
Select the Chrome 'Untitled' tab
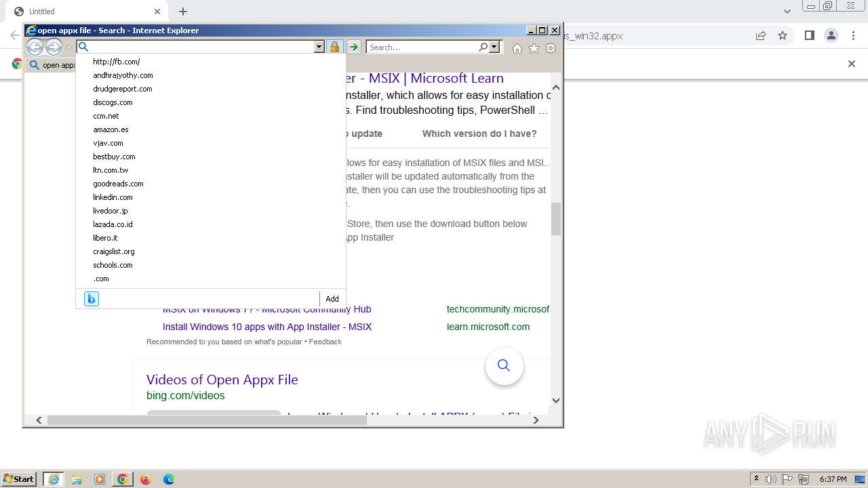pyautogui.click(x=88, y=12)
